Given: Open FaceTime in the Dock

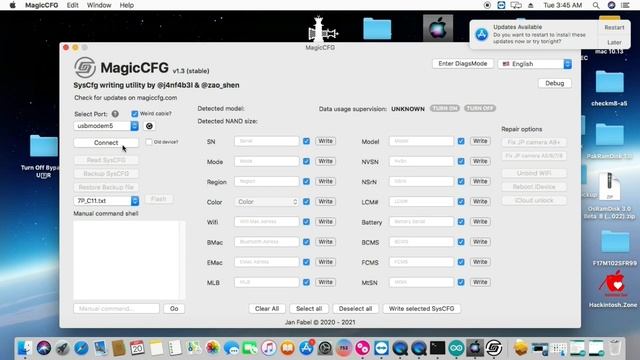Looking at the screenshot, I should pos(250,348).
